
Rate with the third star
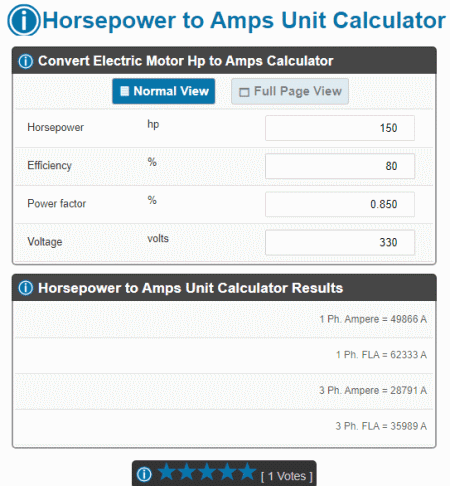207,472
